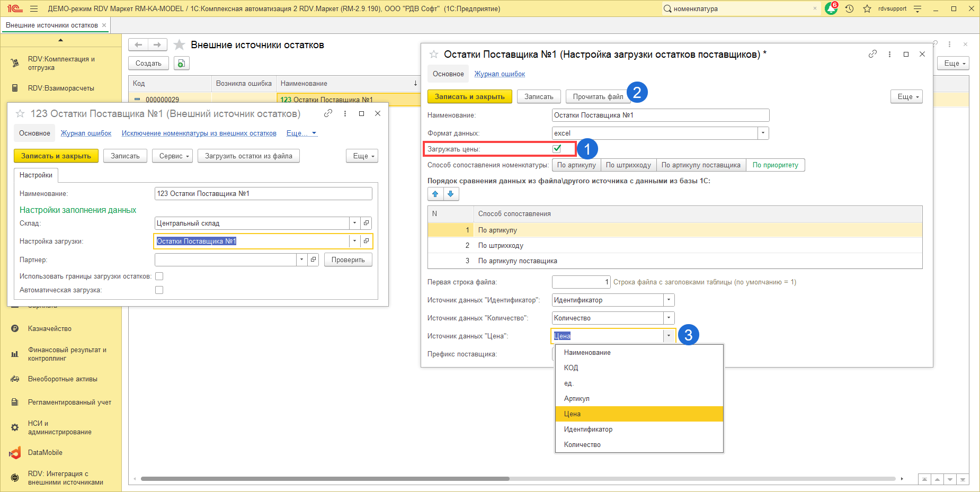Image resolution: width=980 pixels, height=492 pixels.
Task: Switch to По приоритету matching mode
Action: 775,165
